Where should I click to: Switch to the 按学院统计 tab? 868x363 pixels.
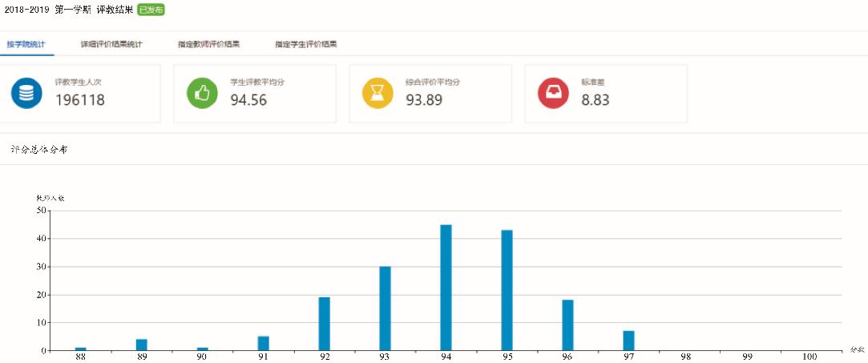[x=26, y=44]
